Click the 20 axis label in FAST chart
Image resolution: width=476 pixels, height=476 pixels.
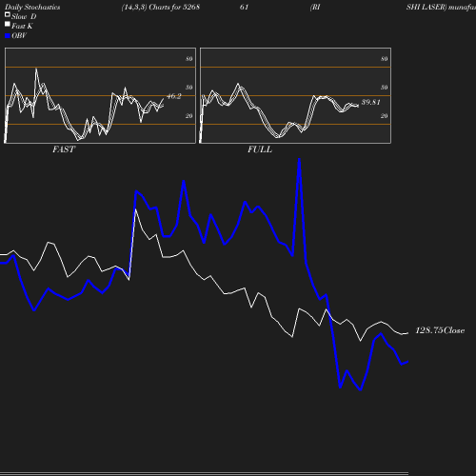click(x=189, y=116)
